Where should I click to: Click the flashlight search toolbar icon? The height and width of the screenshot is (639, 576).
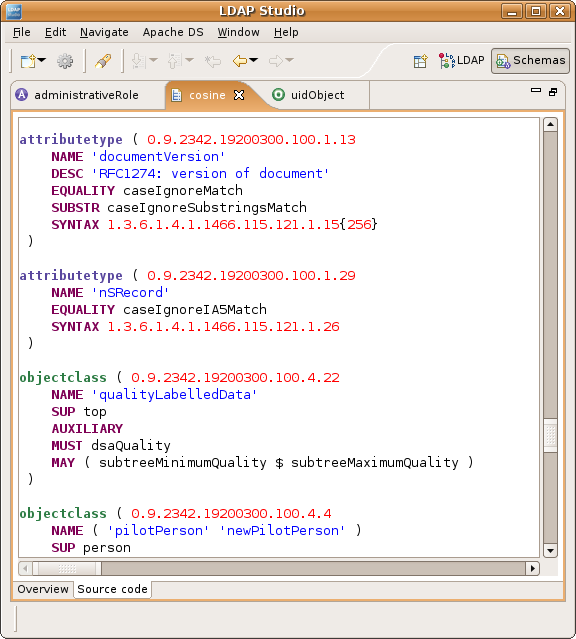(103, 61)
